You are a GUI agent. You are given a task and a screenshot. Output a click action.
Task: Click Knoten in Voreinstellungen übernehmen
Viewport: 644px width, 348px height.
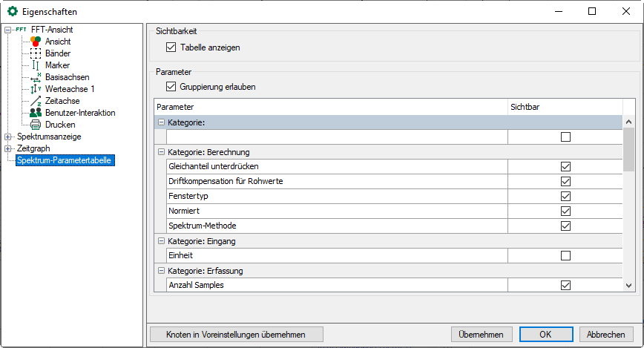tap(237, 334)
